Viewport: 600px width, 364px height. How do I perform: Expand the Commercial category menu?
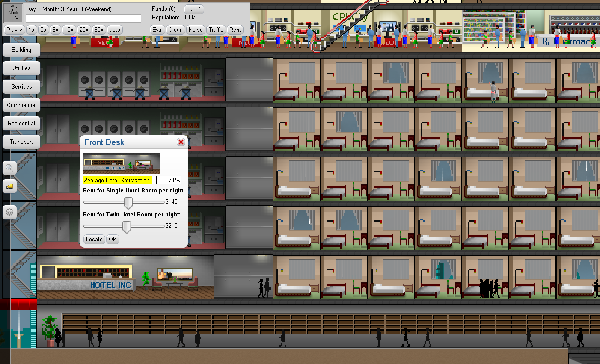pyautogui.click(x=21, y=105)
